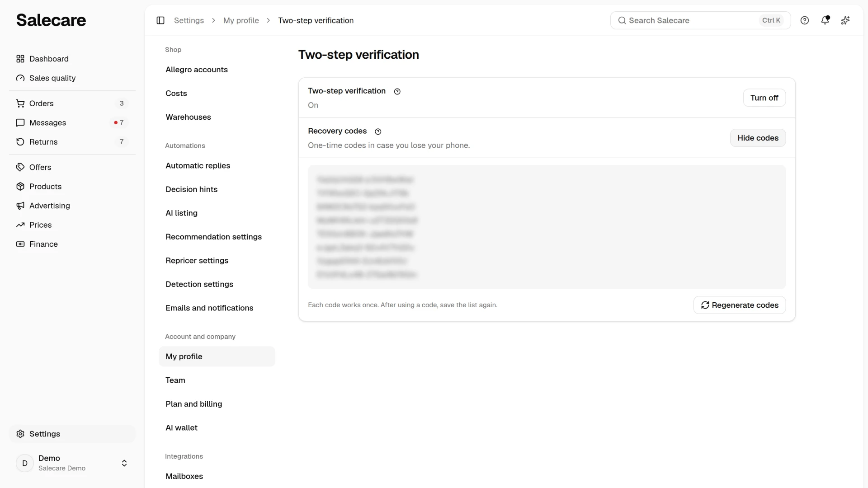Click the Returns count badge 7

[x=122, y=142]
